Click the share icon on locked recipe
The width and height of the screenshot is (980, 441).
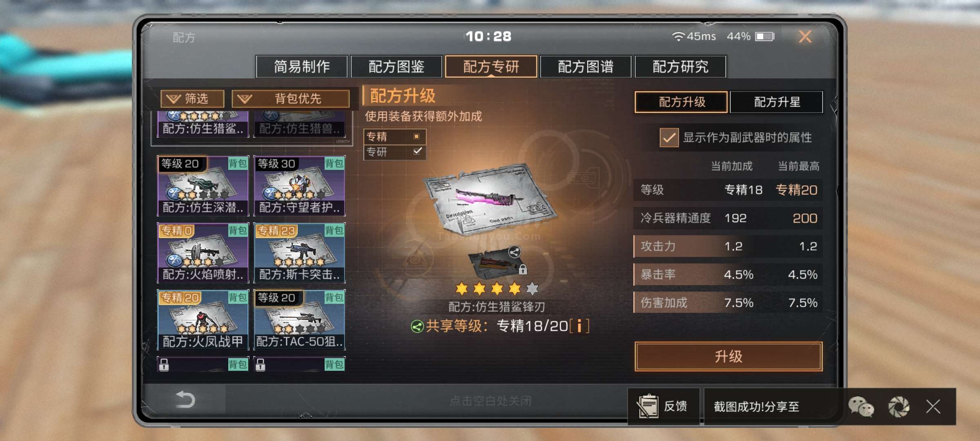tap(514, 252)
